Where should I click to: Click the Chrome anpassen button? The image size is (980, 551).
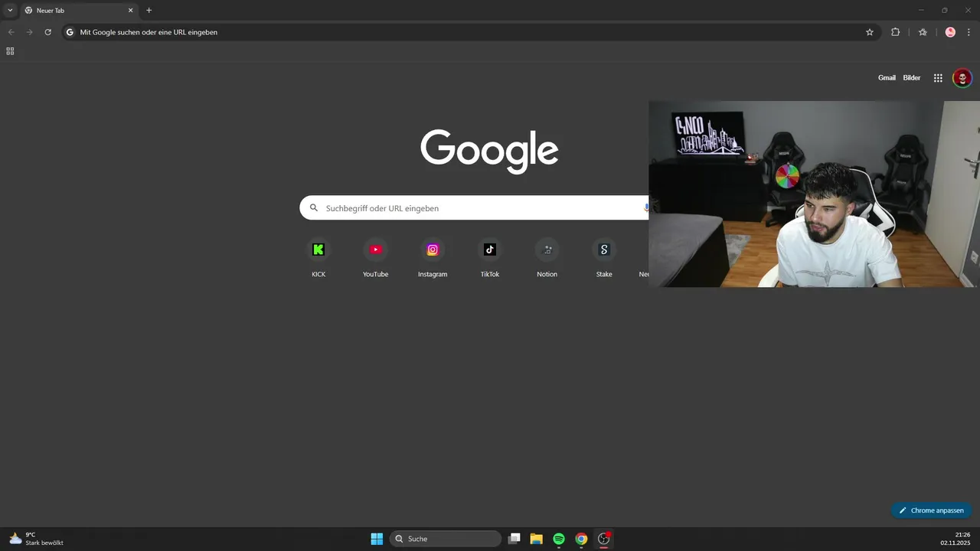click(931, 510)
